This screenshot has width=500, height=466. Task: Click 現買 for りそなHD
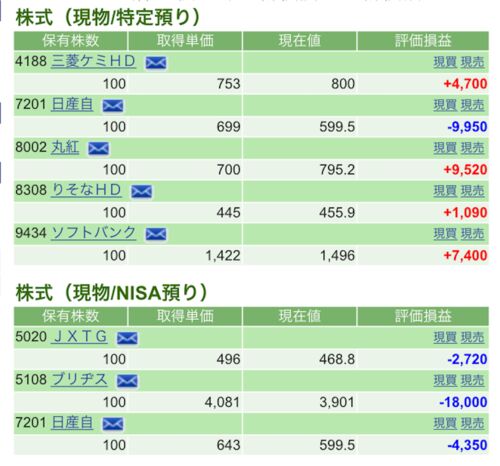click(x=445, y=191)
